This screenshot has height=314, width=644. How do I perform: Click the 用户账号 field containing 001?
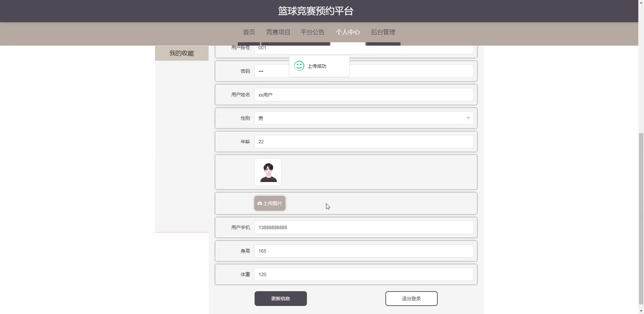click(364, 49)
